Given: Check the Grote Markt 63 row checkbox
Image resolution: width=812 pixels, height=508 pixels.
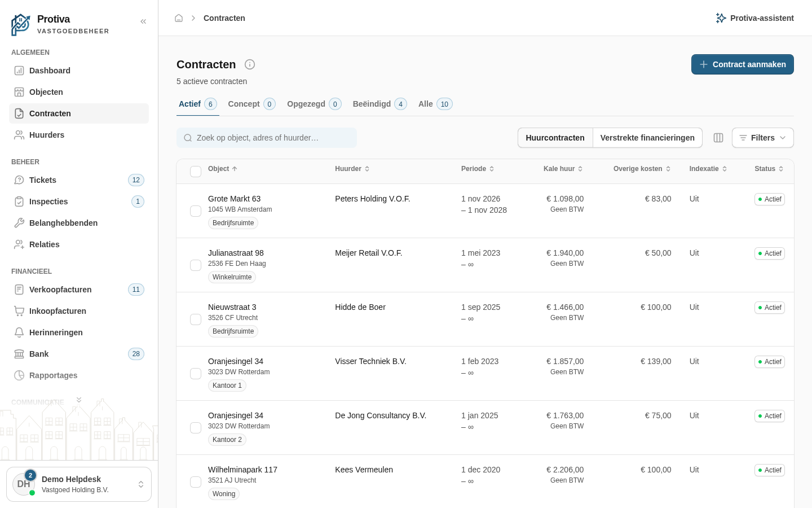Looking at the screenshot, I should [x=196, y=211].
